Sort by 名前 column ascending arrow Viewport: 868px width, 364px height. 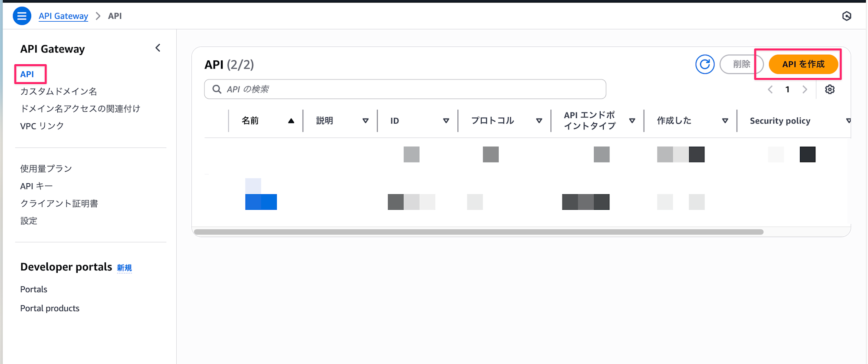coord(291,121)
